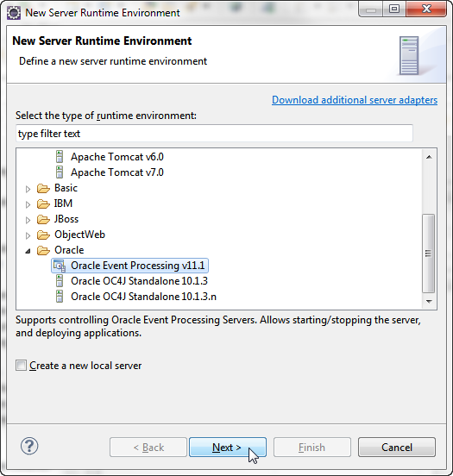The height and width of the screenshot is (476, 453).
Task: Focus the type filter text field
Action: coord(214,134)
